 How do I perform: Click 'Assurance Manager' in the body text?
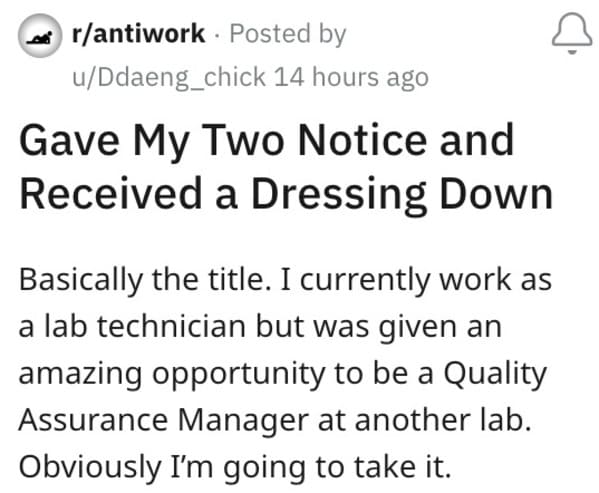[164, 421]
